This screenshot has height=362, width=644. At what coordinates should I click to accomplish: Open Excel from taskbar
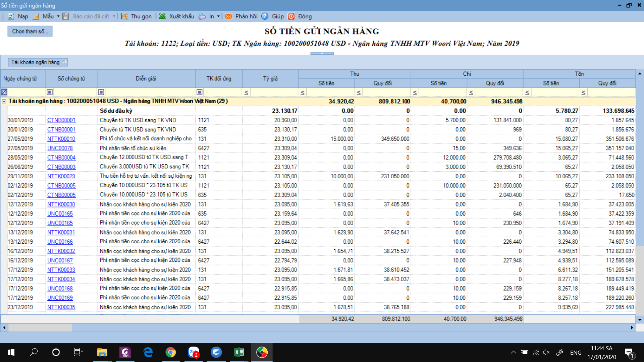(239, 352)
